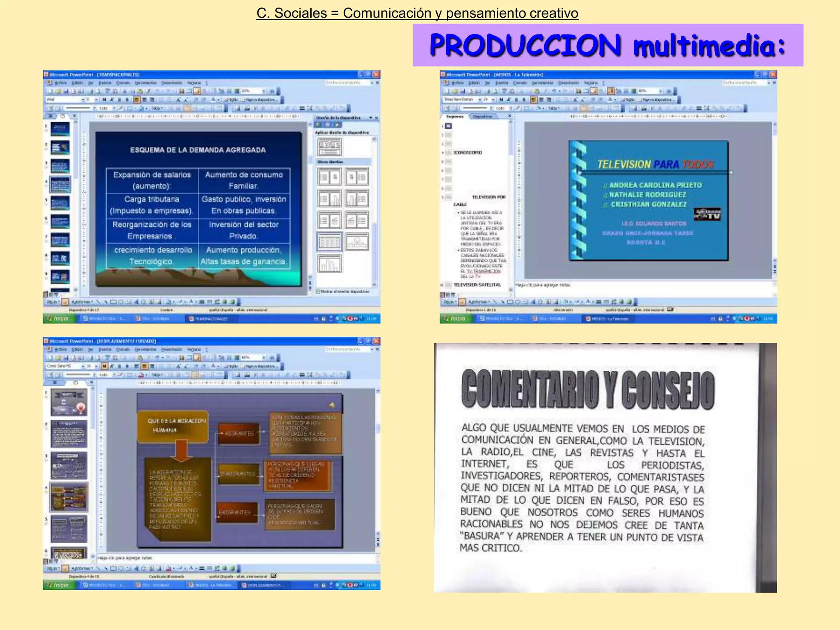Screen dimensions: 840x630
Task: Check 'Mostrar al insertar diapositivas' checkbox
Action: [317, 292]
